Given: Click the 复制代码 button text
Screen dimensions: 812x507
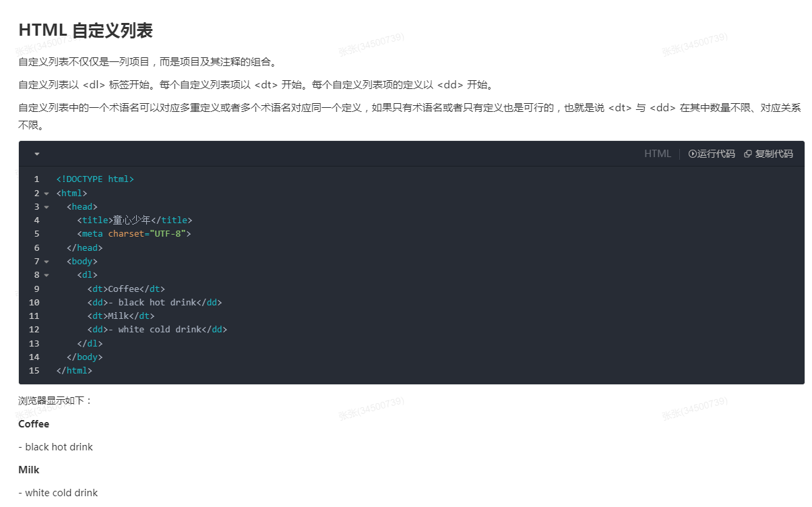Looking at the screenshot, I should click(x=774, y=154).
